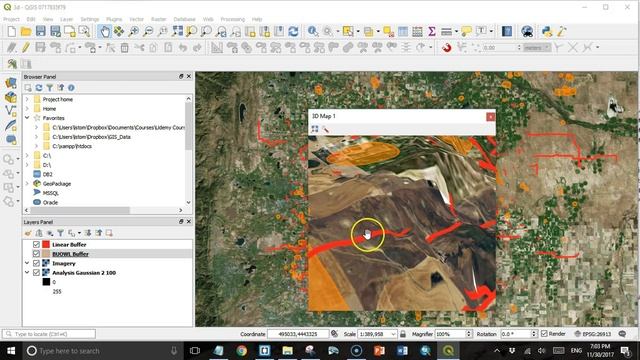Select the Identify Features tool
The image size is (640, 360).
pos(313,31)
